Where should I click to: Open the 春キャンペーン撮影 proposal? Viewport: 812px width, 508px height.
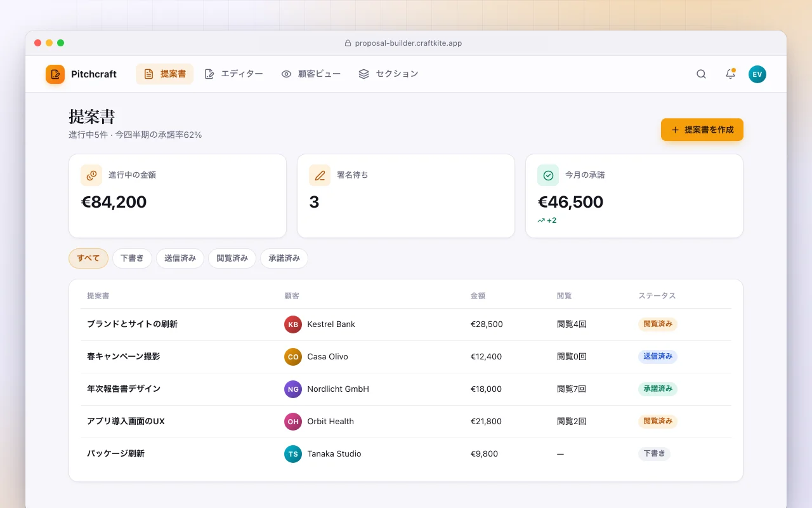point(123,357)
